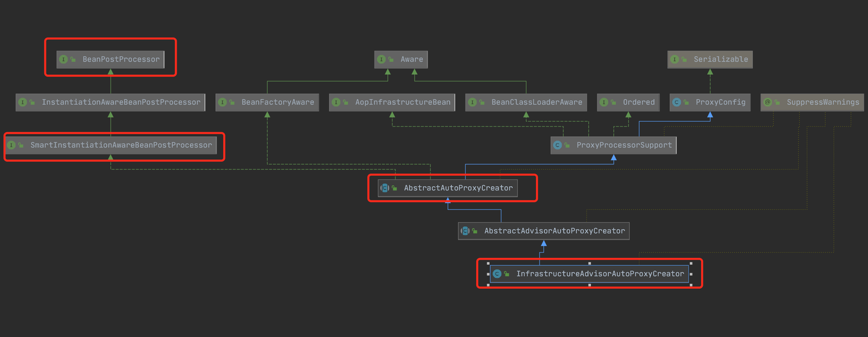Click the green lock icon on AbstractAutoProxyCreator node

(x=394, y=188)
